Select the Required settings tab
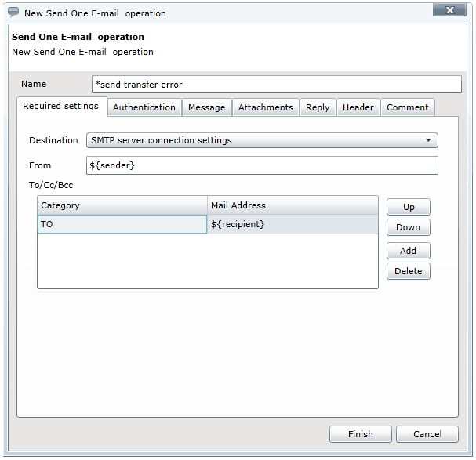 [x=60, y=106]
